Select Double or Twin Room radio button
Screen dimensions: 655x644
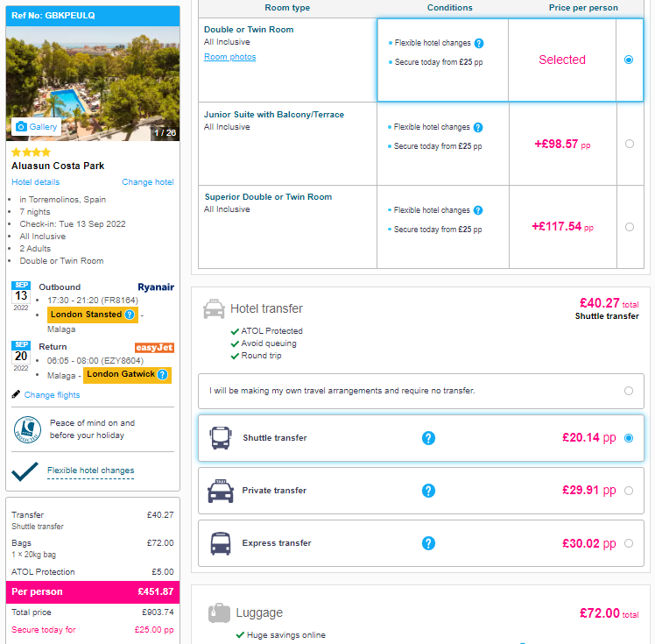[629, 60]
